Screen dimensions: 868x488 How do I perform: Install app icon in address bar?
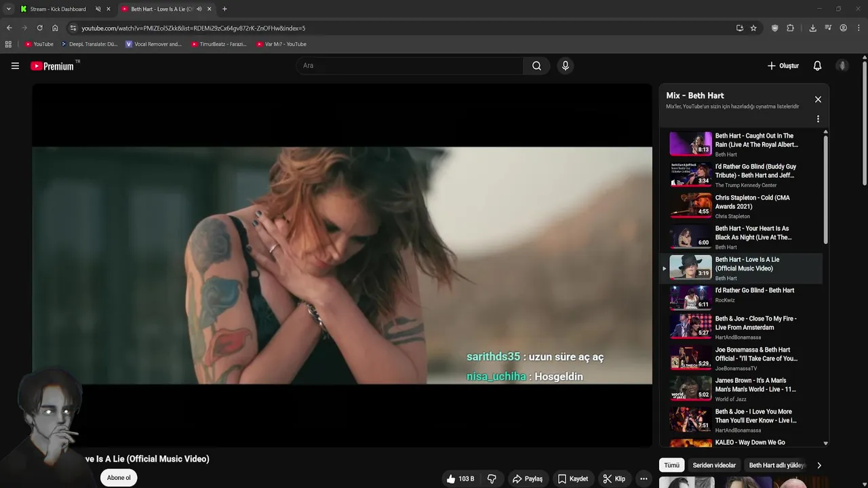tap(739, 28)
